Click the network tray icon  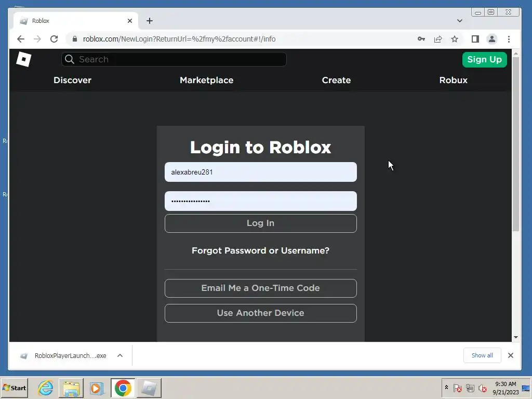470,388
